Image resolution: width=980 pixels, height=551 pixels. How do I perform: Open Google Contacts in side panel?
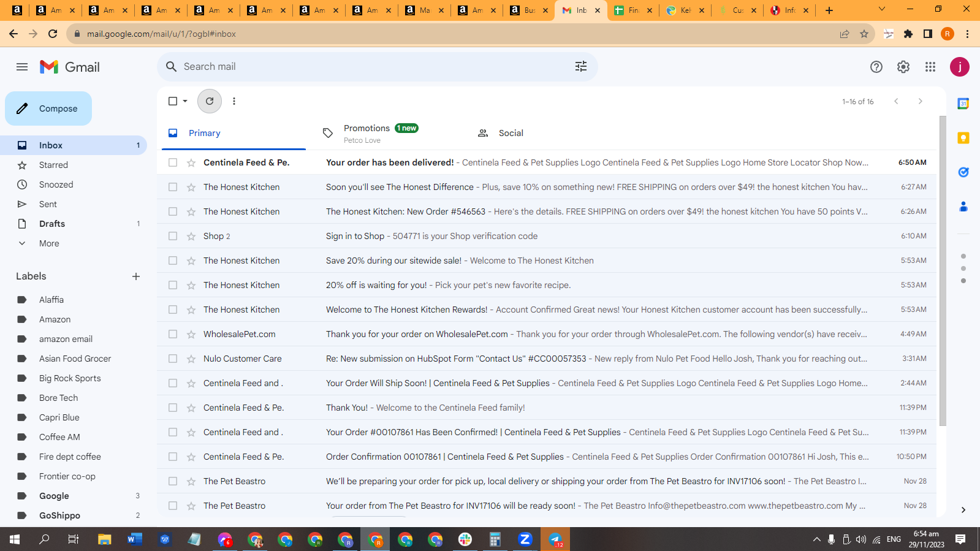pos(963,207)
